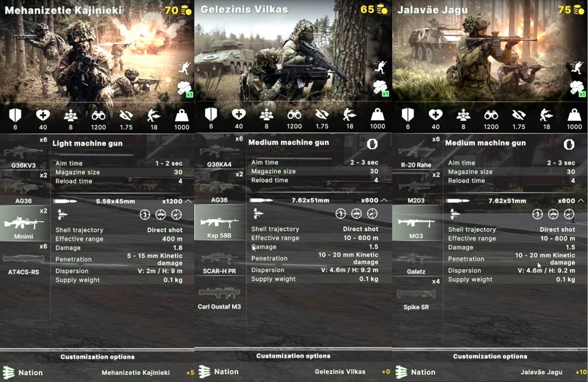Click supply weight icon in Mehanizetie Kajinieki stats
Image resolution: width=588 pixels, height=382 pixels.
(x=181, y=115)
